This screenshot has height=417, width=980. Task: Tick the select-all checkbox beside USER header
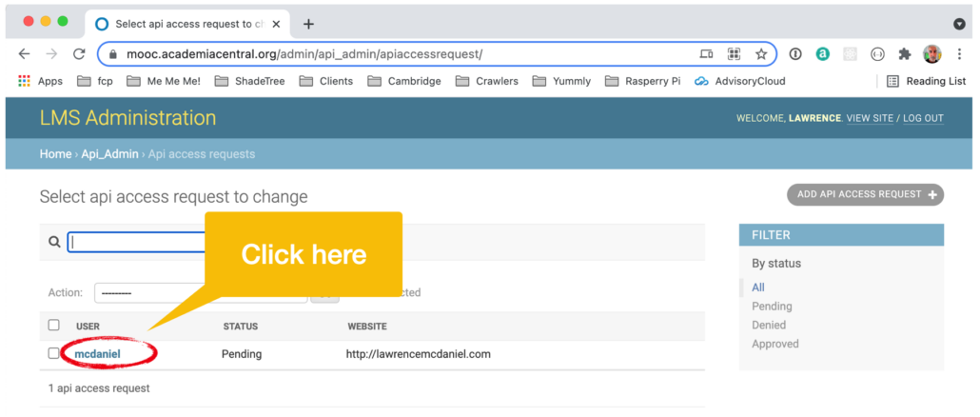pos(53,325)
